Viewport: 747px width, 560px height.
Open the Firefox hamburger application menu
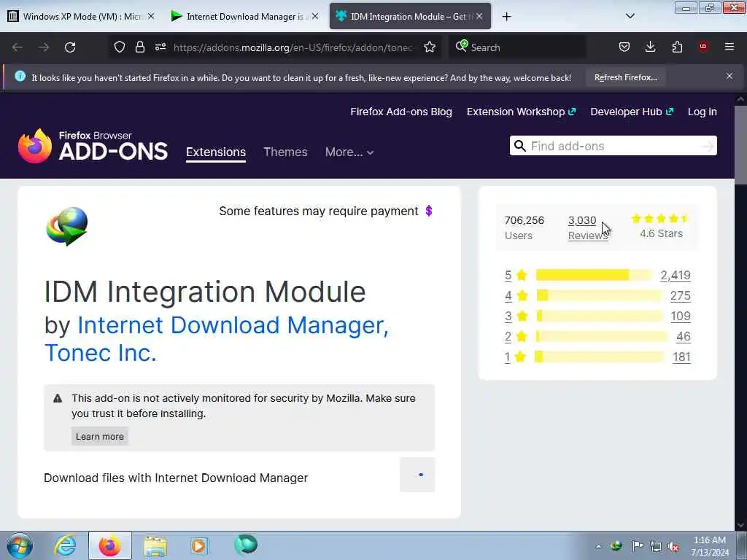(x=729, y=47)
